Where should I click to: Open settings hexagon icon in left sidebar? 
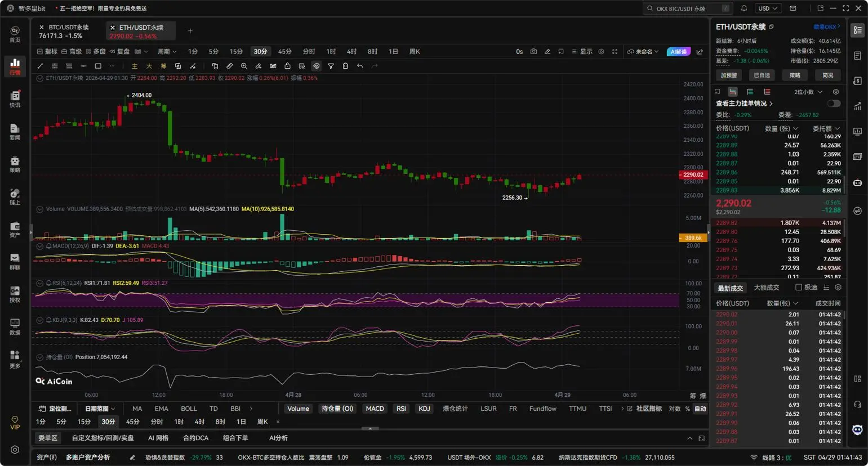pyautogui.click(x=15, y=450)
